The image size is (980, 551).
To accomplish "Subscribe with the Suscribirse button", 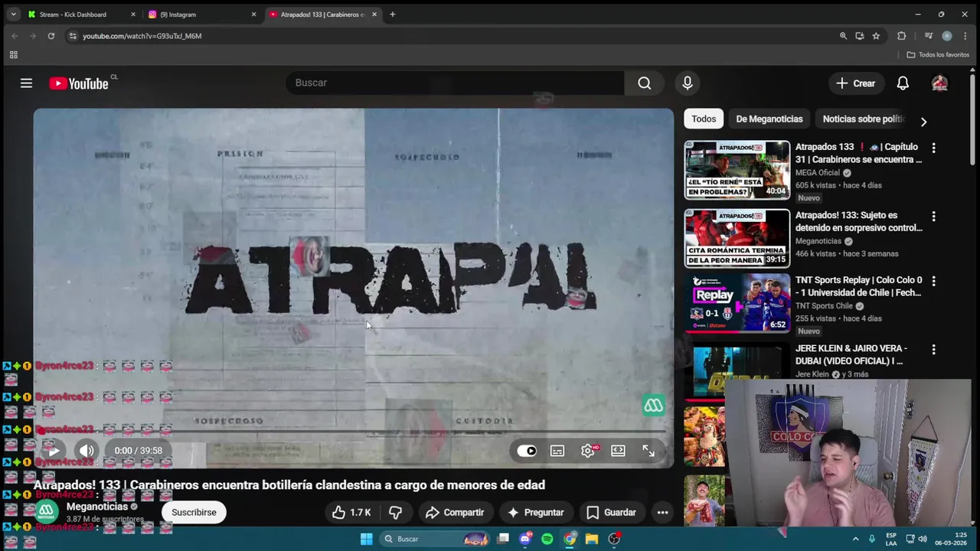I will (x=194, y=512).
